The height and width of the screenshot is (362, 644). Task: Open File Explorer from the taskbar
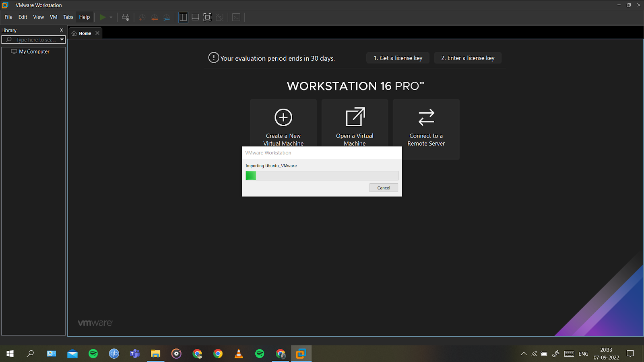pyautogui.click(x=156, y=354)
